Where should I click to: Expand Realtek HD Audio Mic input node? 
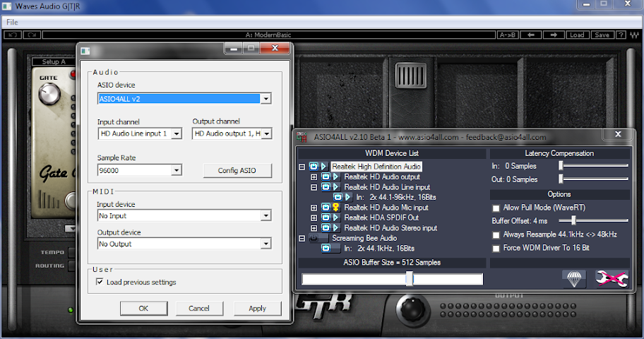[314, 208]
